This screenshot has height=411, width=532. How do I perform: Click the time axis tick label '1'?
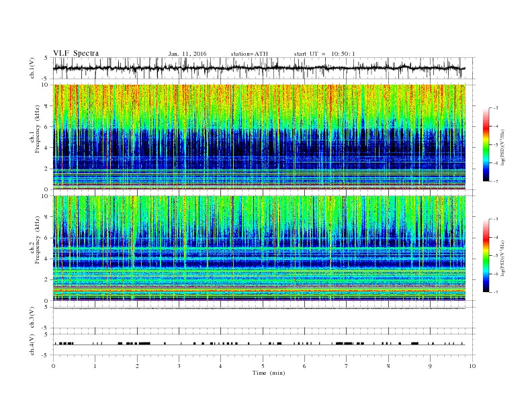(95, 366)
